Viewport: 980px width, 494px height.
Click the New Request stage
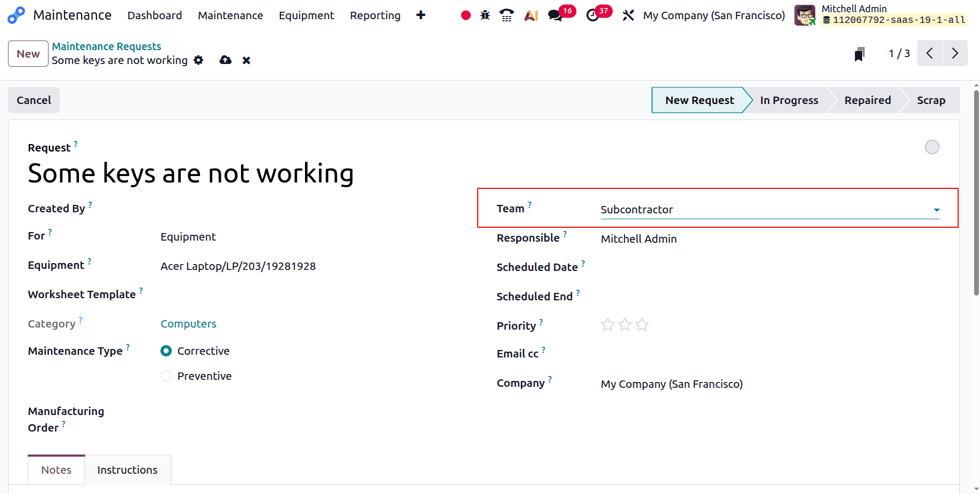[700, 100]
